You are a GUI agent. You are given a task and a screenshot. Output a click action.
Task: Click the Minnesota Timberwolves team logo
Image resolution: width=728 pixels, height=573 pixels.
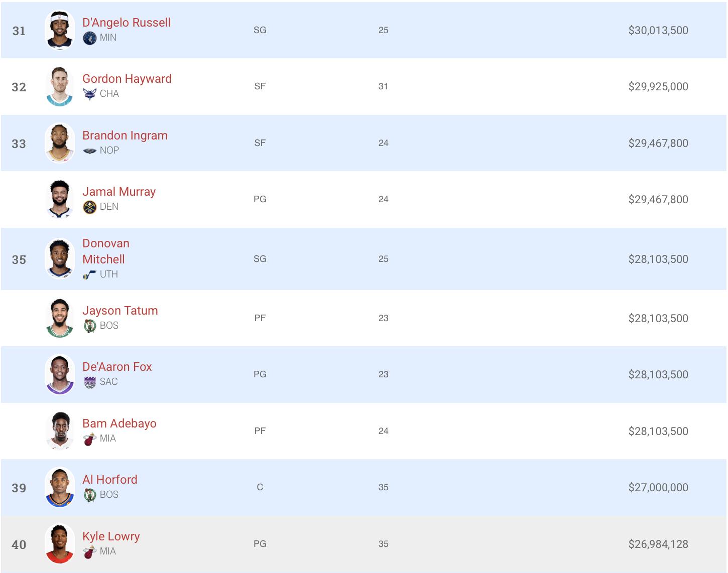89,38
